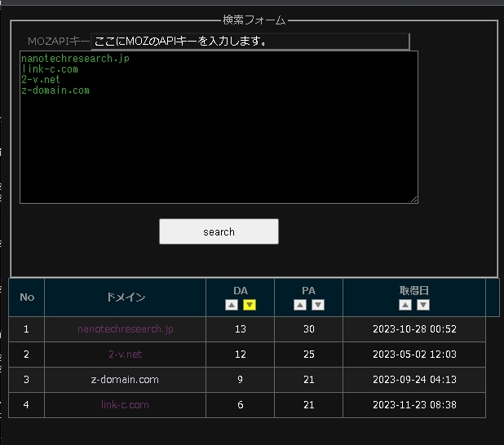Select date 2023-11-23 08:38
Image resolution: width=504 pixels, height=445 pixels.
(x=414, y=404)
